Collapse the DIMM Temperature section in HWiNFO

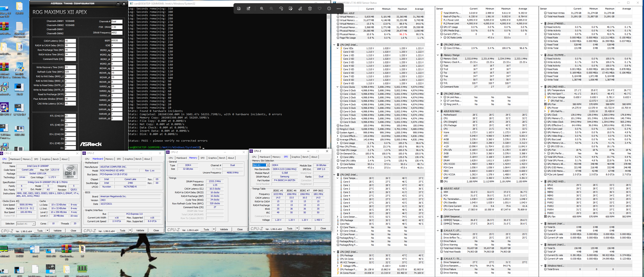[x=438, y=217]
